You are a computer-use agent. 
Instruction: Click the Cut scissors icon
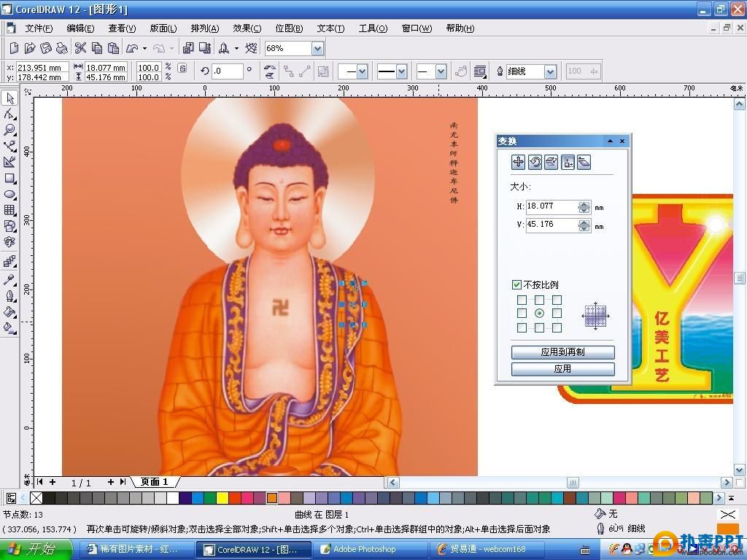click(80, 48)
